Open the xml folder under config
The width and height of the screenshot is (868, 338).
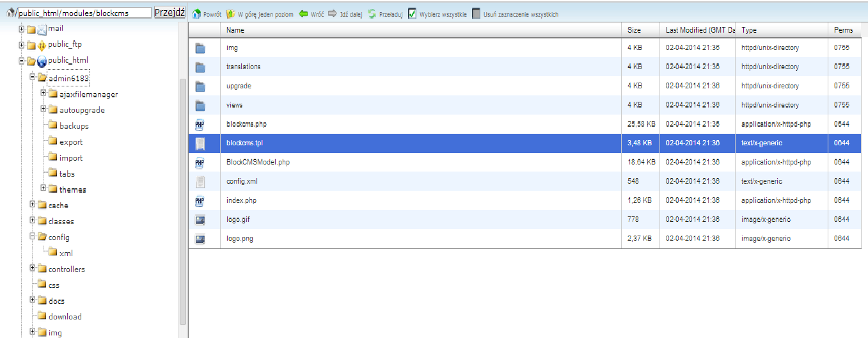(66, 253)
